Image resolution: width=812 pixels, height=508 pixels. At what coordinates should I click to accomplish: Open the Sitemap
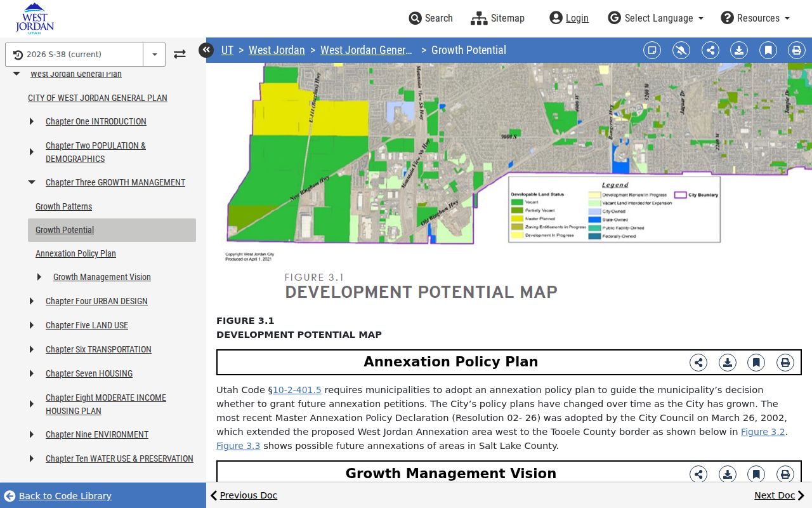click(x=498, y=18)
